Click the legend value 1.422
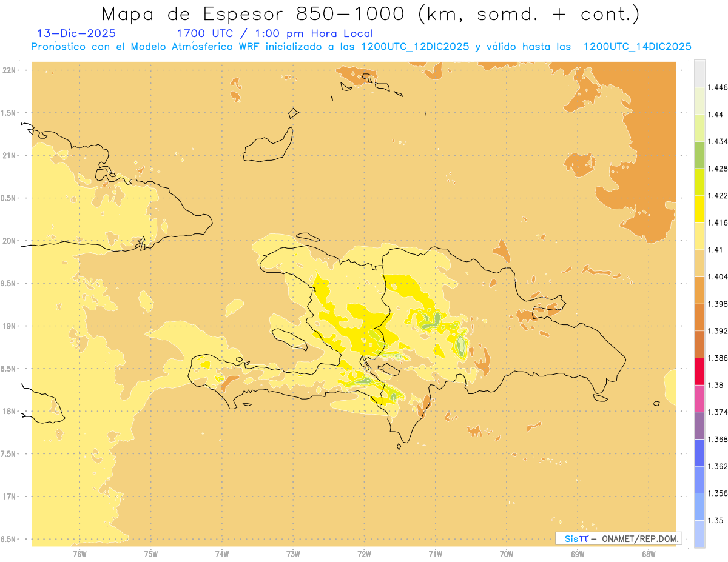This screenshot has width=728, height=562. [x=717, y=195]
